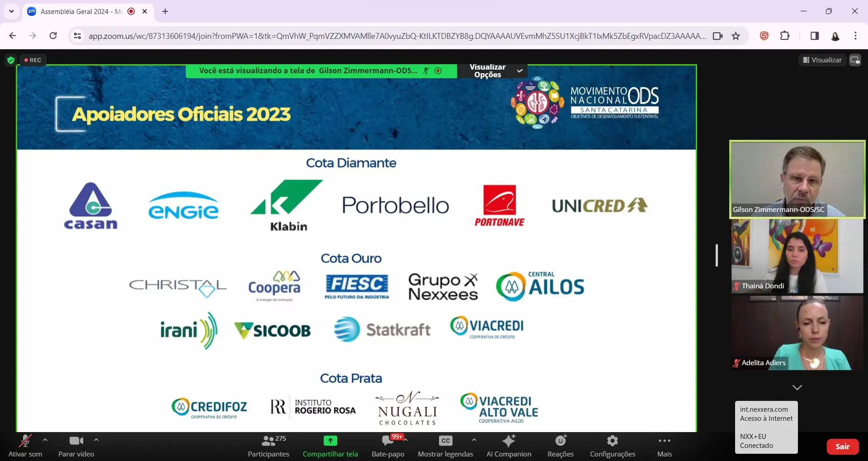The height and width of the screenshot is (461, 868).
Task: Close the Assembléia Geral 2024 tab
Action: tap(145, 11)
